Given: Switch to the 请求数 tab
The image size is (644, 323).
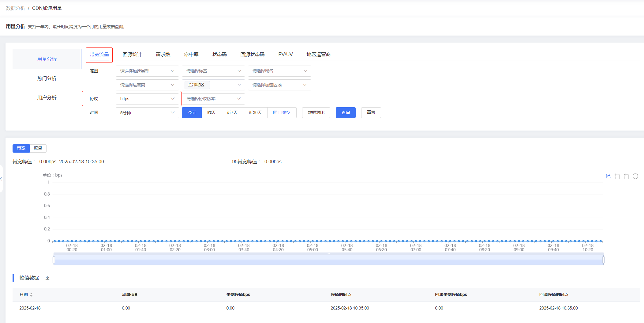Looking at the screenshot, I should 163,55.
